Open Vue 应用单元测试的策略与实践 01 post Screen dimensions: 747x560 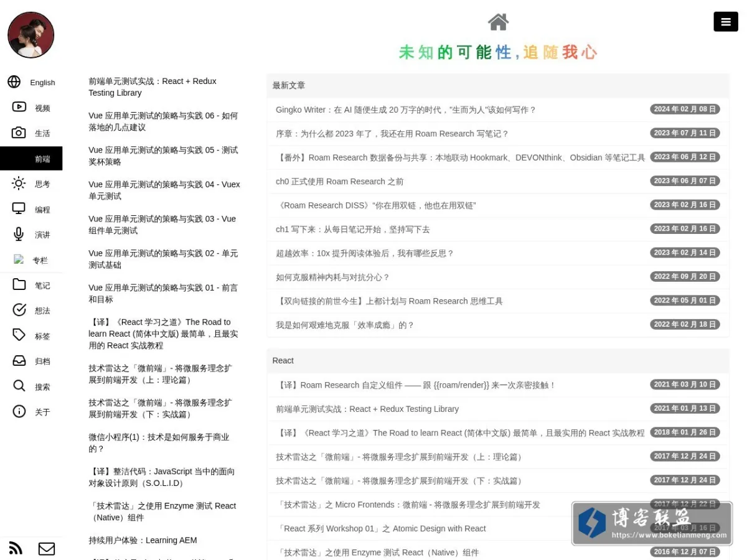pos(163,294)
